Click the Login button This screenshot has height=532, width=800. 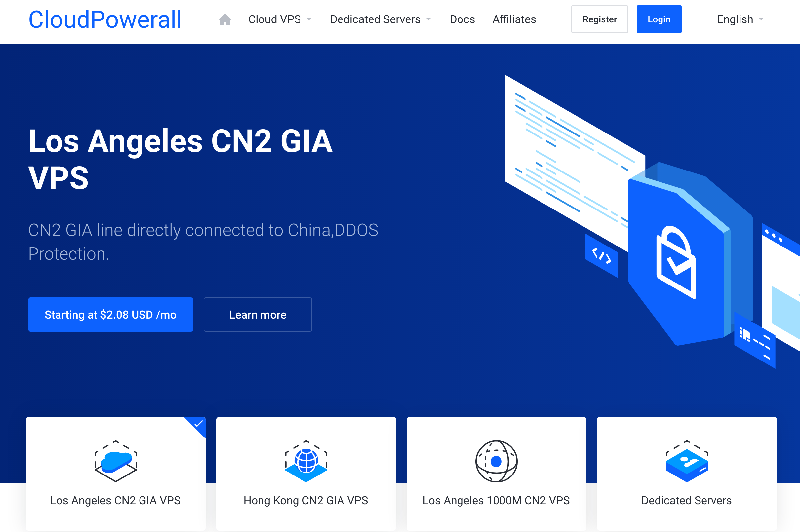[x=658, y=19]
